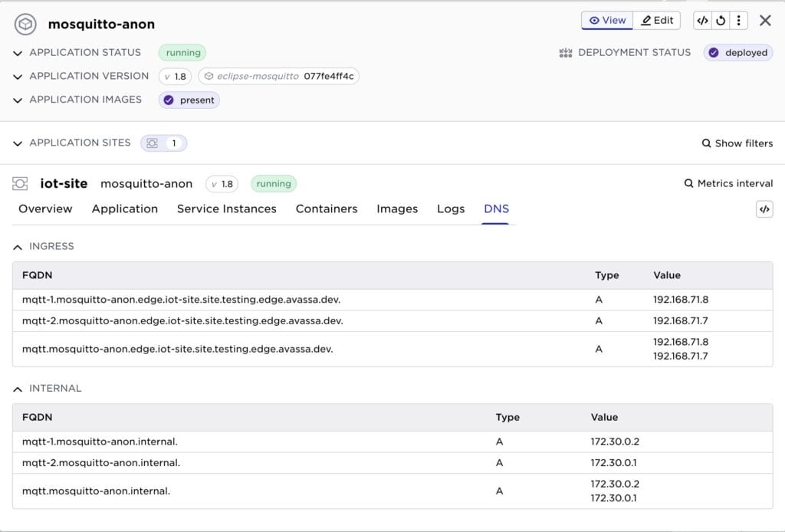The image size is (785, 532).
Task: Click the mosquitto-anon application icon
Action: pyautogui.click(x=25, y=24)
